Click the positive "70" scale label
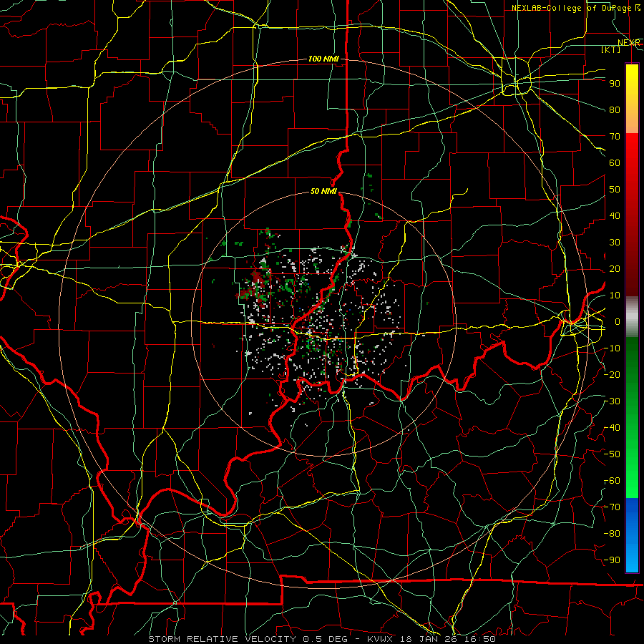 click(615, 137)
